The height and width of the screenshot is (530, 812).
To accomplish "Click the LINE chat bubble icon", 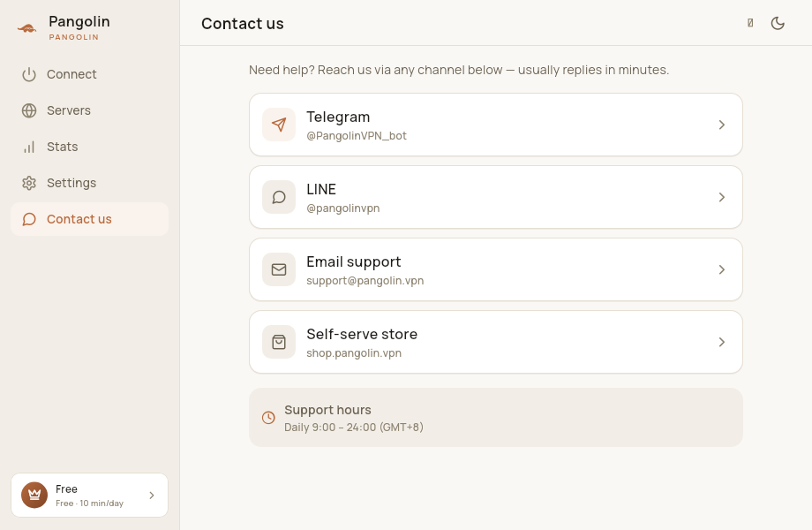I will 279,197.
